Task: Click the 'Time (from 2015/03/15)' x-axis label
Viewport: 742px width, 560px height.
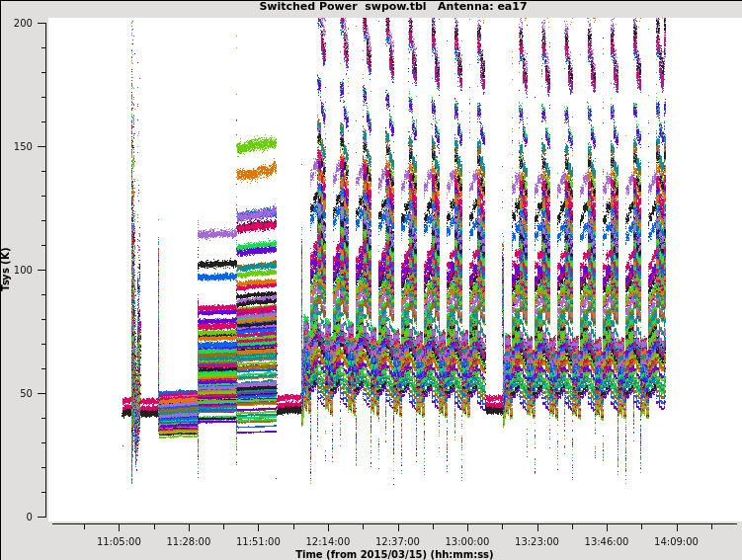Action: (394, 554)
